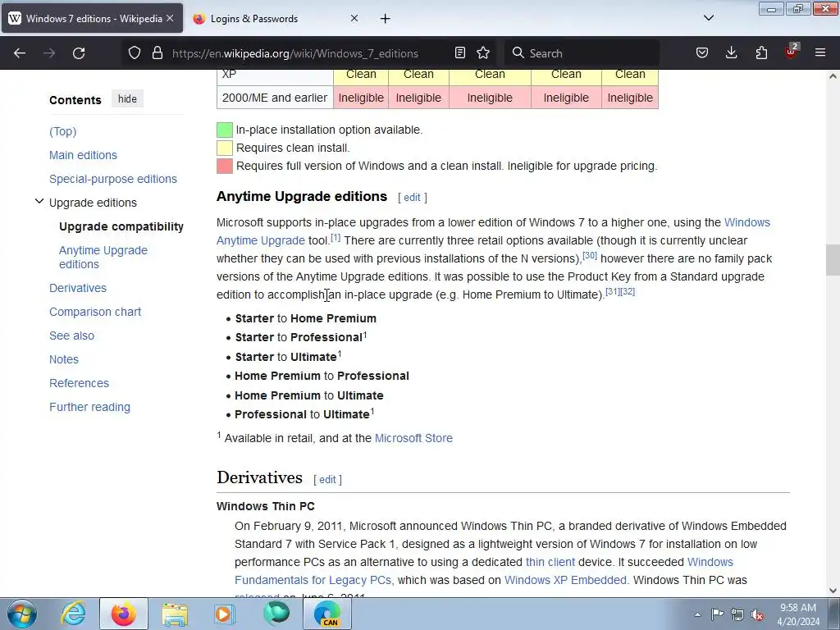The image size is (840, 630).
Task: View site security padlock info
Action: click(x=157, y=53)
